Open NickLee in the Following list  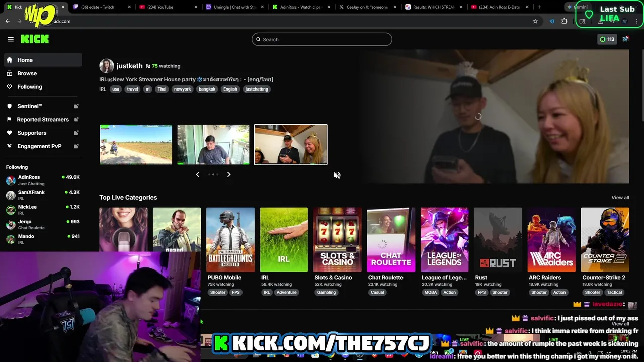pos(43,210)
